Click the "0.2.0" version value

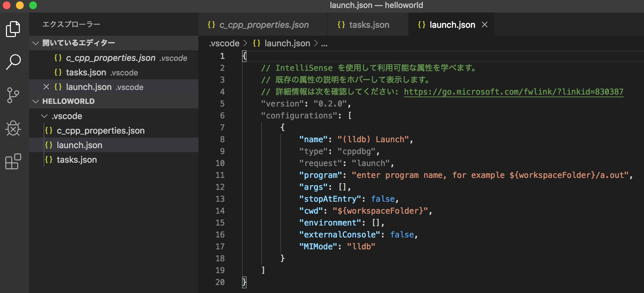pos(330,104)
